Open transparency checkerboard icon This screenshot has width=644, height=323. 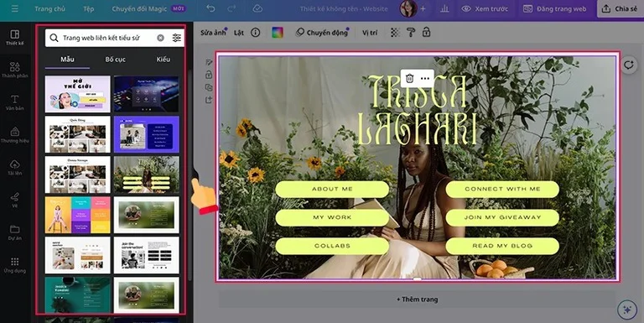[x=395, y=33]
